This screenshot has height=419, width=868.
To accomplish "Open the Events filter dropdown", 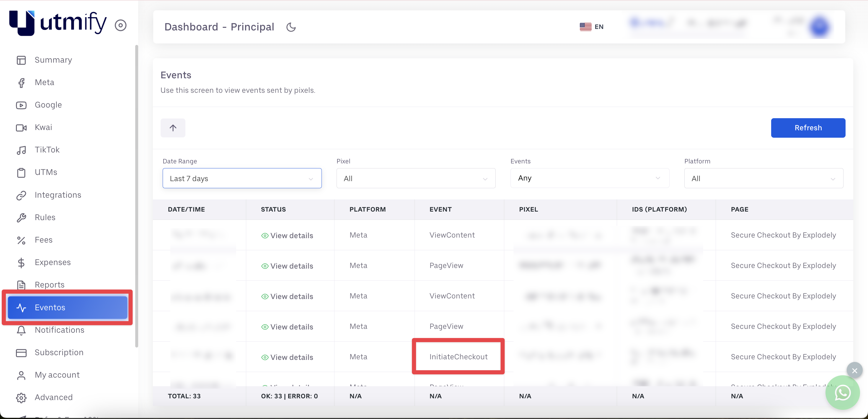I will tap(590, 178).
